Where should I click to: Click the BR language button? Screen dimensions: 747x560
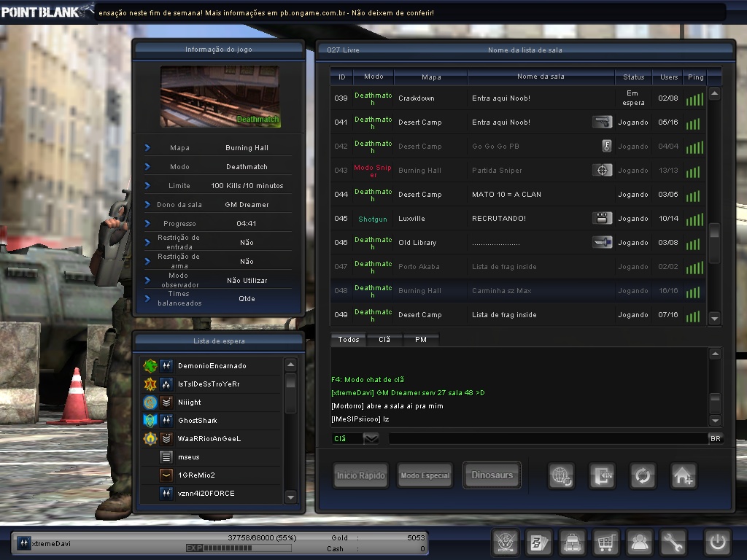(716, 438)
